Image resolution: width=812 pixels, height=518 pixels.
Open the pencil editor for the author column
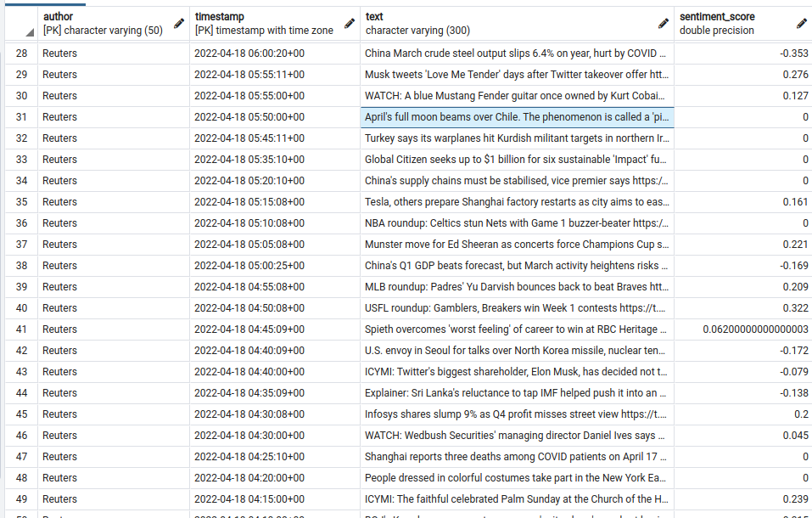click(x=178, y=24)
